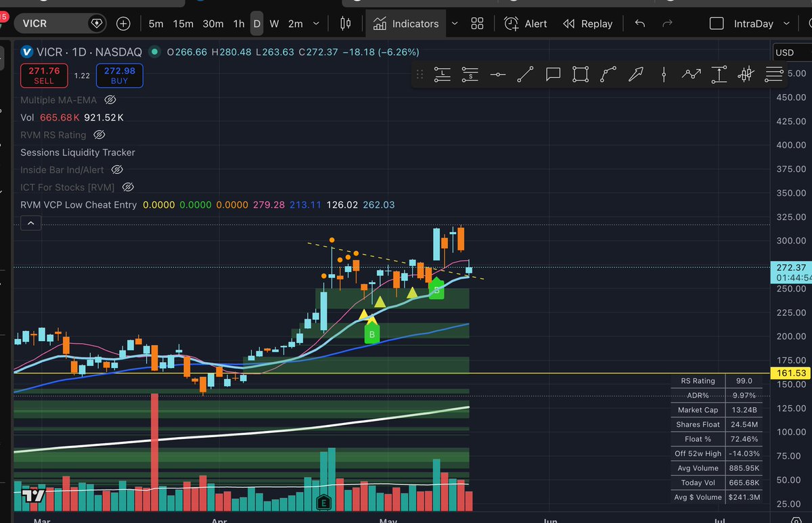Click the ADR% value 9.97%

click(x=744, y=395)
